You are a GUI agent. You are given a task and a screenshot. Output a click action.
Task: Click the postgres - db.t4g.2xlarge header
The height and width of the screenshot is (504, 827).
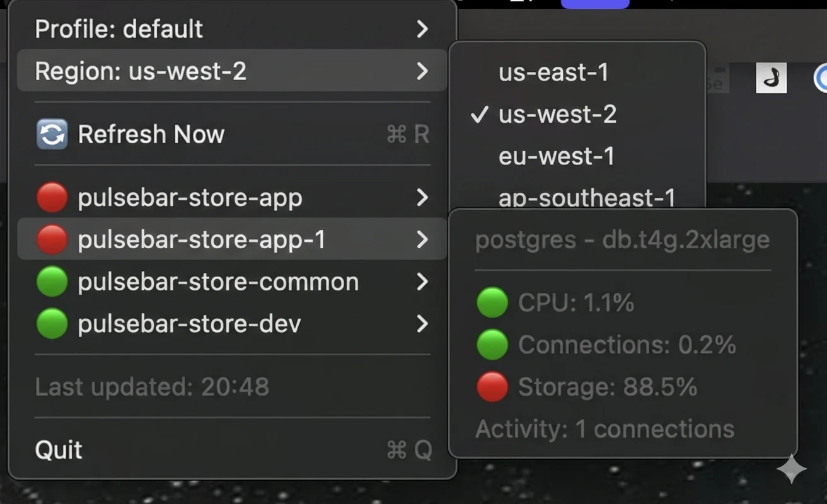[x=622, y=240]
